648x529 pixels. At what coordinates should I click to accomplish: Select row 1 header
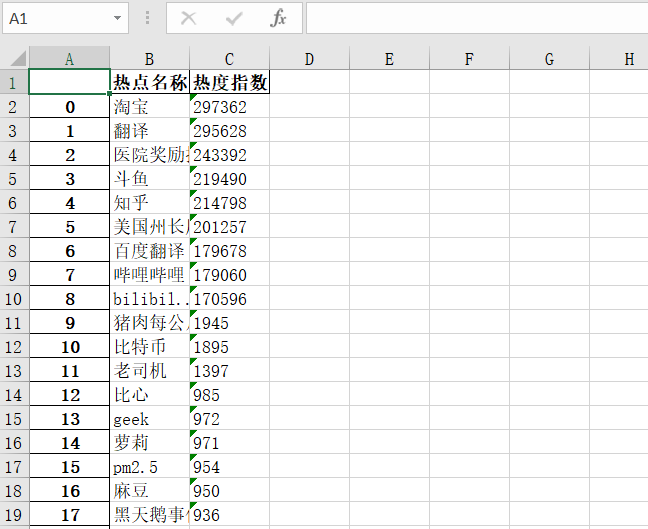coord(14,82)
